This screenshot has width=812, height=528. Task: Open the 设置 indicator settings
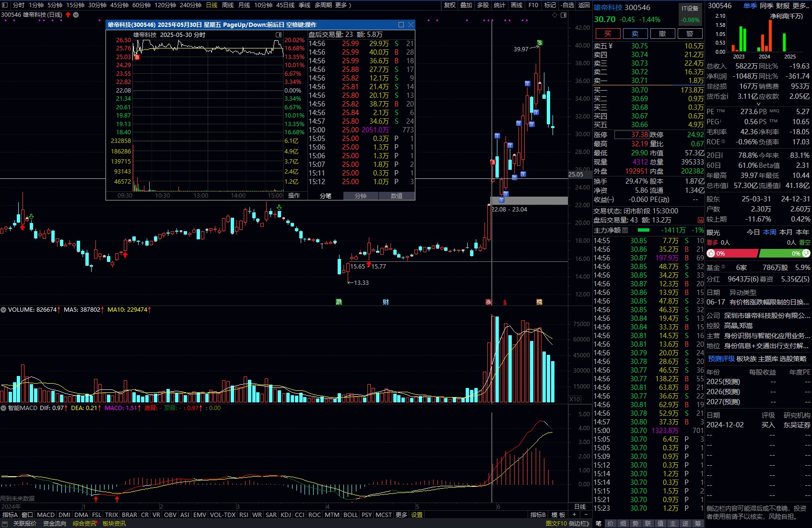tap(417, 515)
